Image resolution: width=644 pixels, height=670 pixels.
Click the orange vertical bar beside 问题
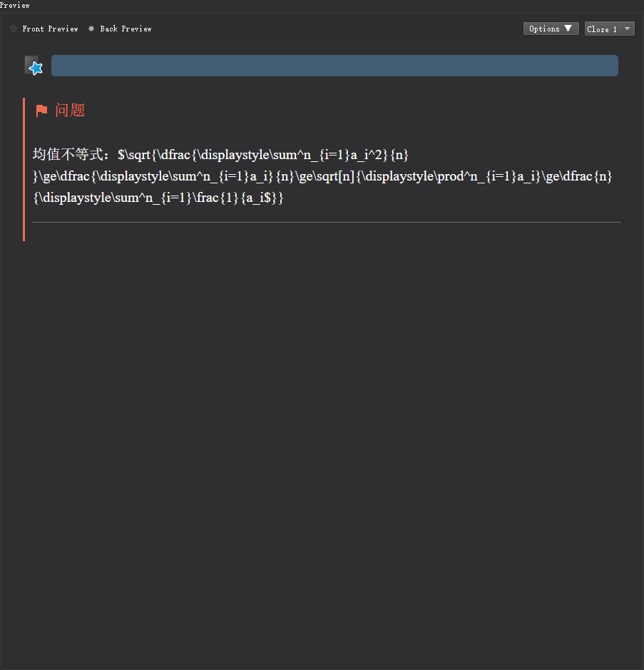point(24,169)
